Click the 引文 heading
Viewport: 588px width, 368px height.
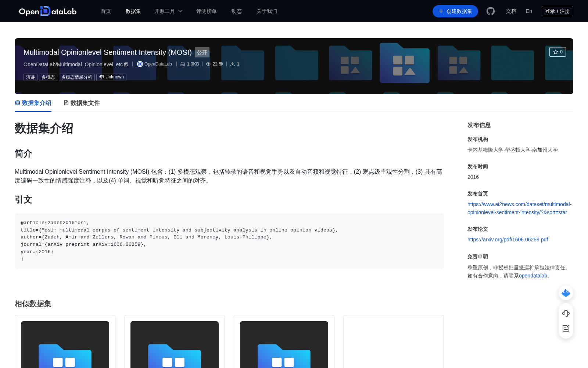[24, 199]
